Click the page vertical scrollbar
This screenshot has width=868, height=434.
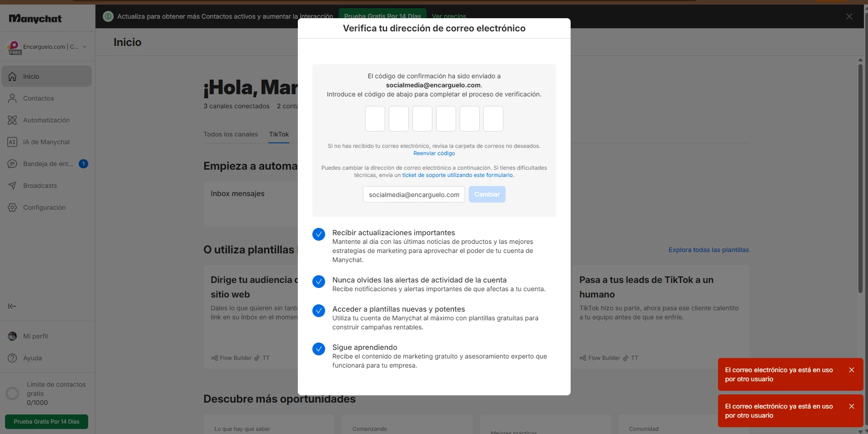860,177
